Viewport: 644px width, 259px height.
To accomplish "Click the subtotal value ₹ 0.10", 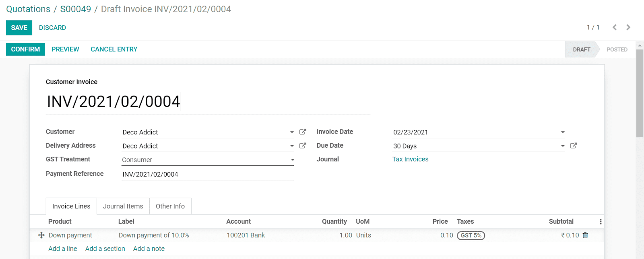I will coord(570,235).
